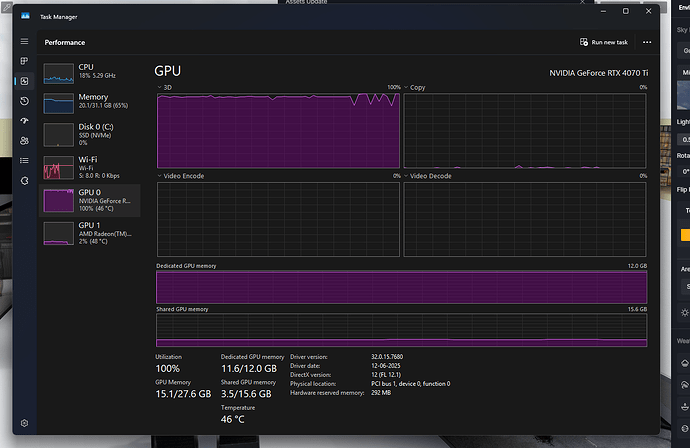Click the NVIDIA GeForce RTX 4070 Ti label
The width and height of the screenshot is (690, 448).
pyautogui.click(x=598, y=73)
